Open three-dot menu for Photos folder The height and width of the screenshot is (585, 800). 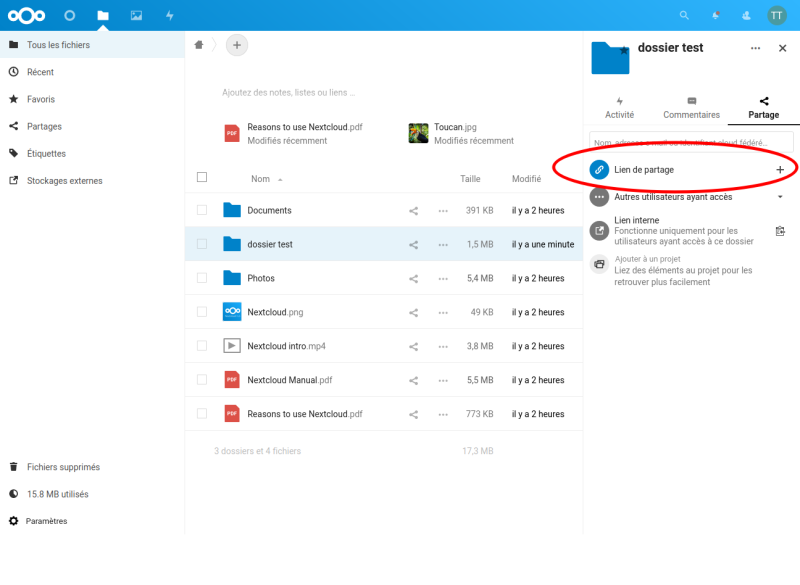click(443, 278)
